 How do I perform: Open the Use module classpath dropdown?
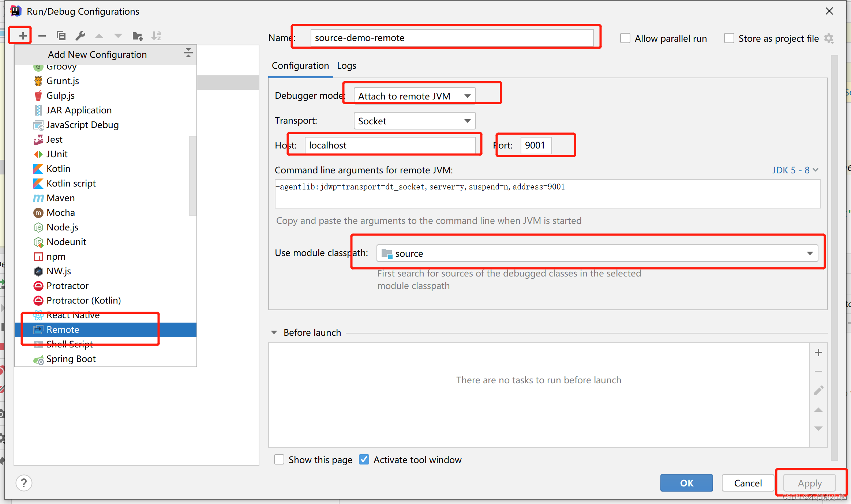click(597, 253)
